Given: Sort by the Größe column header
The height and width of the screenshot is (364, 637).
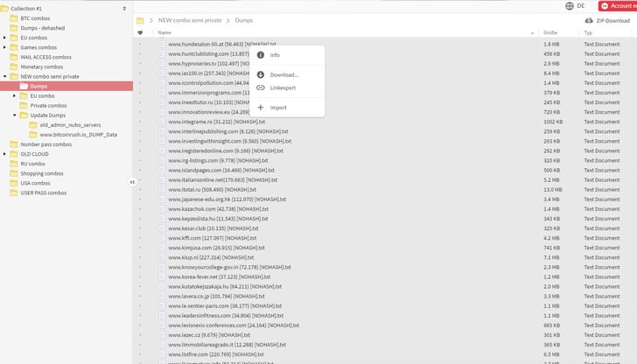Looking at the screenshot, I should pyautogui.click(x=551, y=32).
